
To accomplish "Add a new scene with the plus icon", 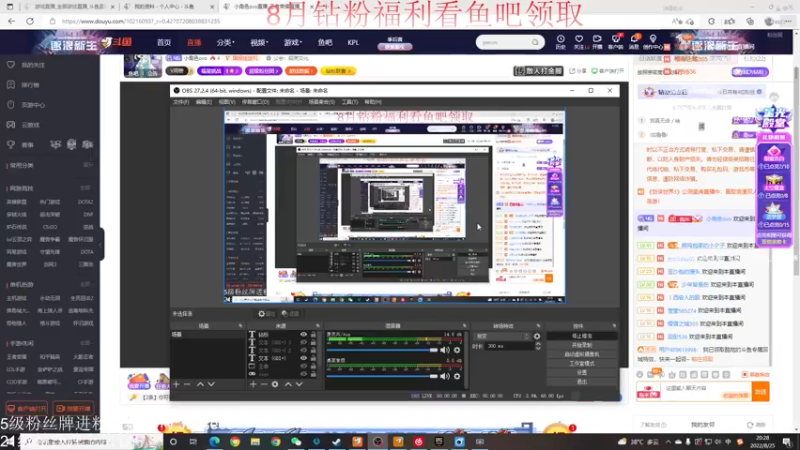I will (x=177, y=384).
